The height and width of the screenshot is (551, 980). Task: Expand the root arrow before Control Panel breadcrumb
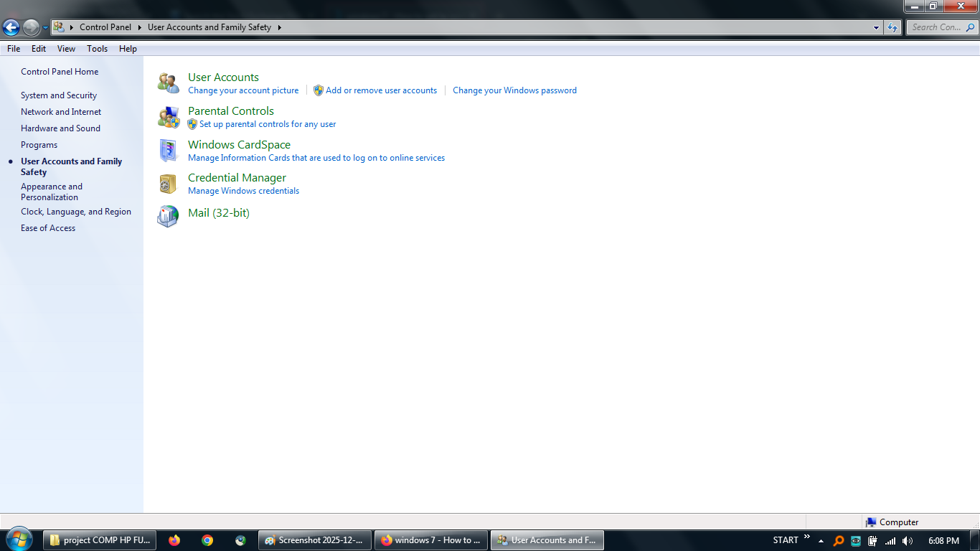point(71,27)
